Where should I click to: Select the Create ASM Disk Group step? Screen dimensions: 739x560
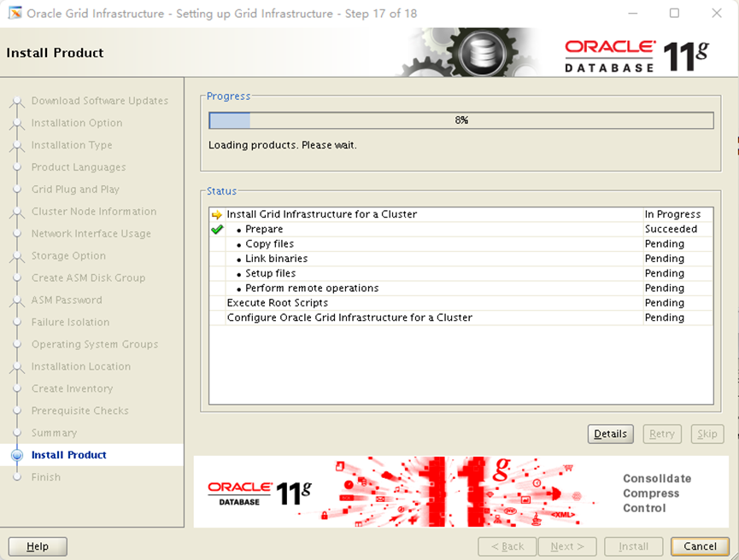click(88, 278)
